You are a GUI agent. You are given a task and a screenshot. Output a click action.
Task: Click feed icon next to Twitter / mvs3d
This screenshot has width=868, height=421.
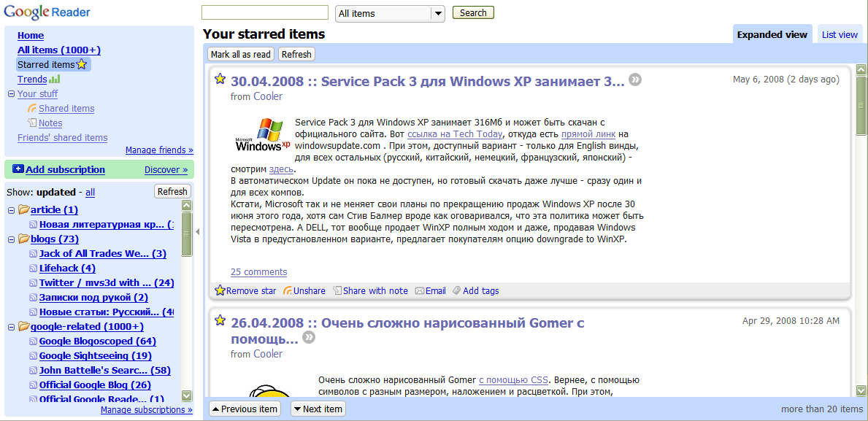click(x=33, y=282)
